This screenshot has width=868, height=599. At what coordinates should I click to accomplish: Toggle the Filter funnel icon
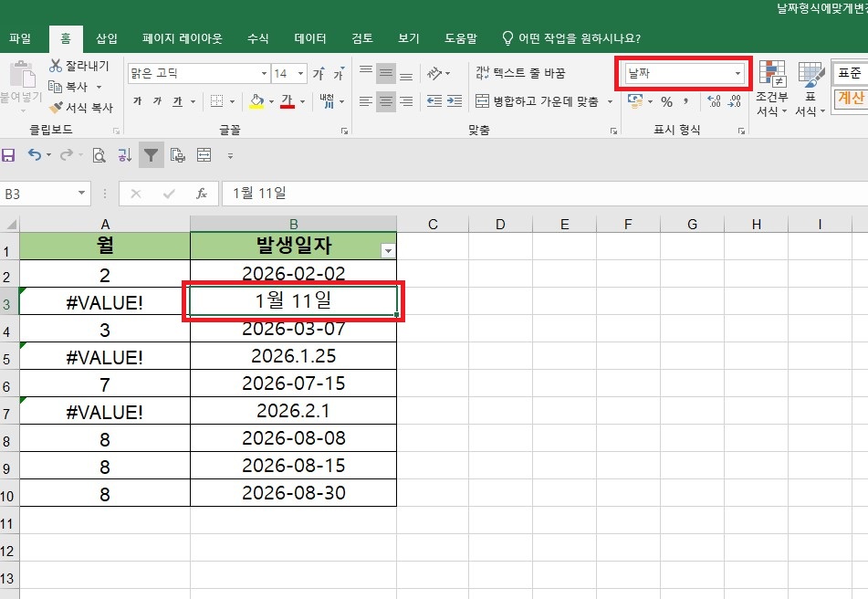[152, 155]
